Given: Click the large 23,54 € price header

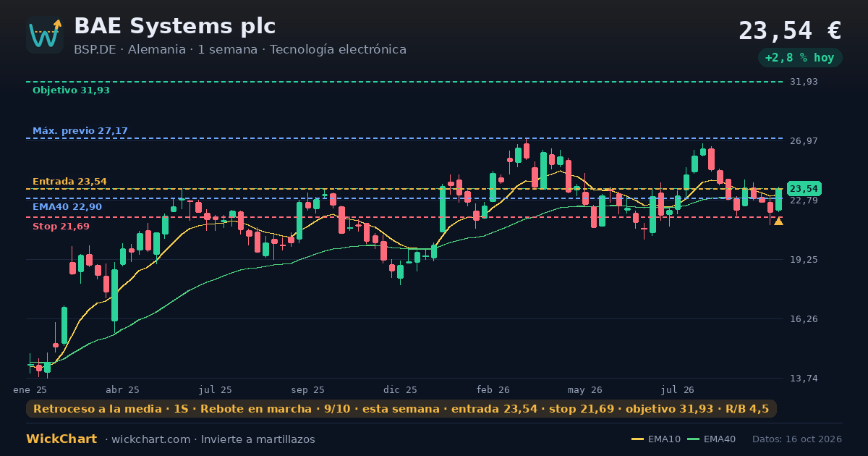Looking at the screenshot, I should pos(790,31).
